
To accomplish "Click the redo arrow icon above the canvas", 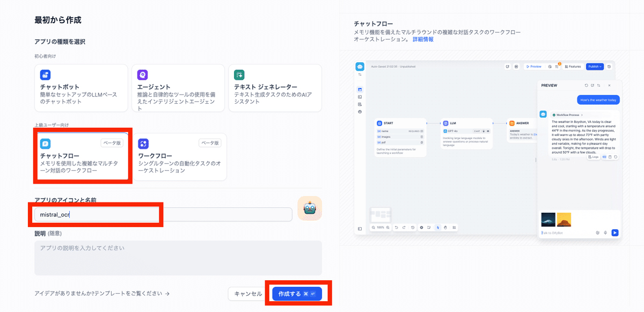I will click(404, 228).
